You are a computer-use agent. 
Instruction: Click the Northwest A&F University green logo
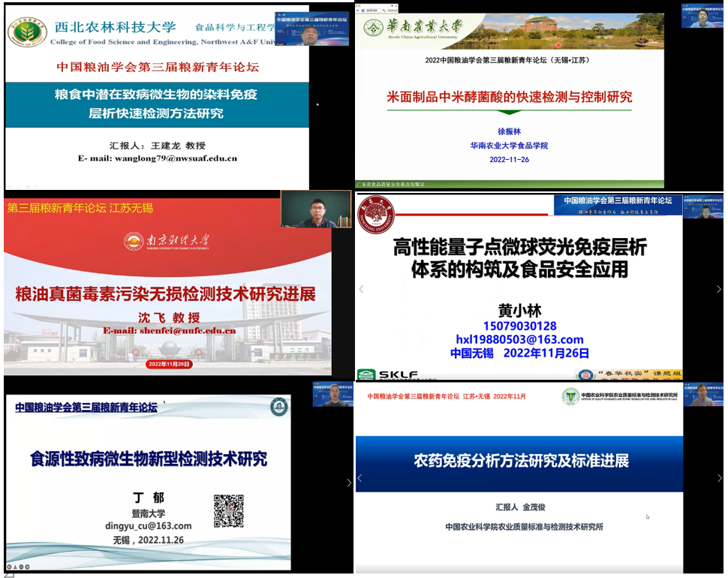click(x=27, y=31)
